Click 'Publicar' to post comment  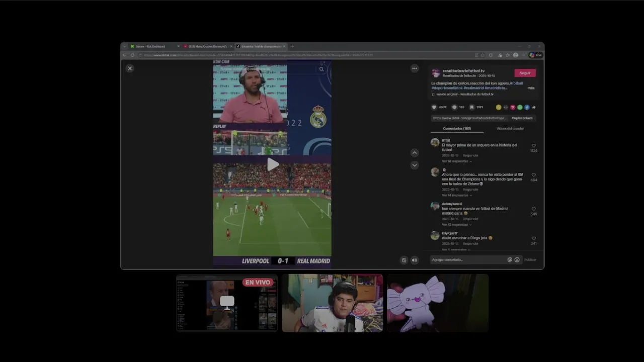pyautogui.click(x=530, y=260)
